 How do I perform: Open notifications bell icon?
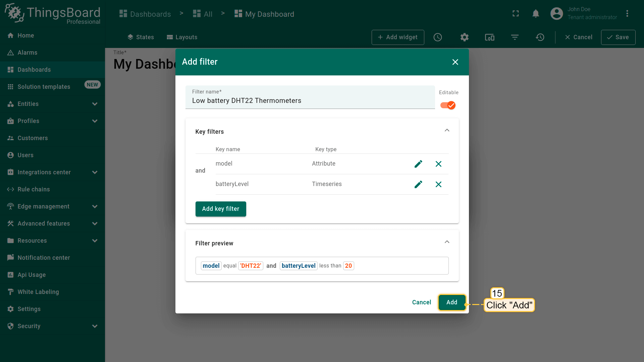click(536, 14)
